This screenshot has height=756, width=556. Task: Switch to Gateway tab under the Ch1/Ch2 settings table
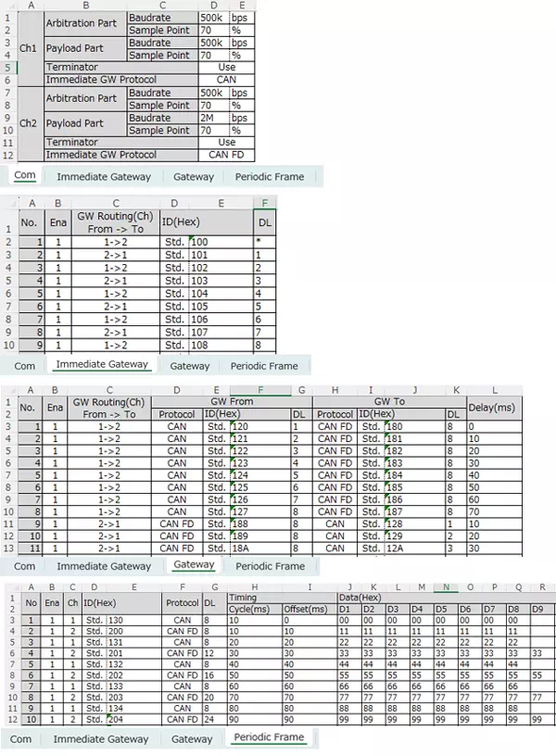click(x=193, y=176)
